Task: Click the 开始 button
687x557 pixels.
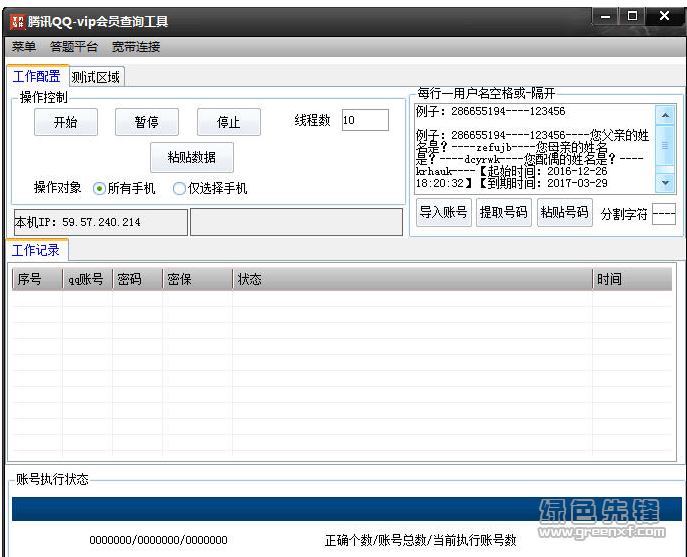Action: point(66,122)
